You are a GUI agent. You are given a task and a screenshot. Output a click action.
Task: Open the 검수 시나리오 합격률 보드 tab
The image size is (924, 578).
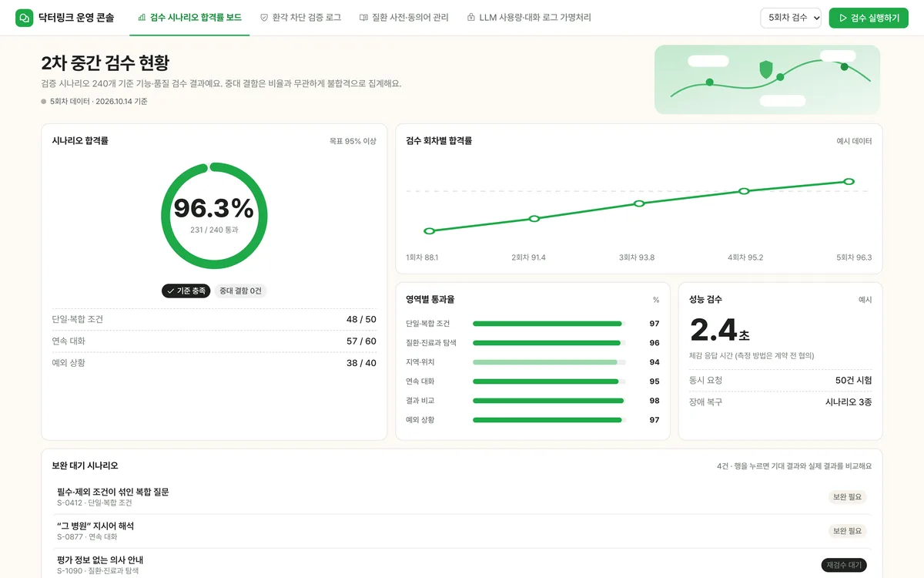tap(189, 18)
